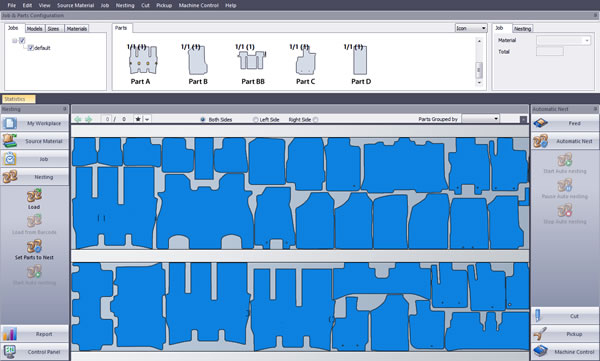Select the Jobs tab
600x361 pixels.
tap(14, 28)
